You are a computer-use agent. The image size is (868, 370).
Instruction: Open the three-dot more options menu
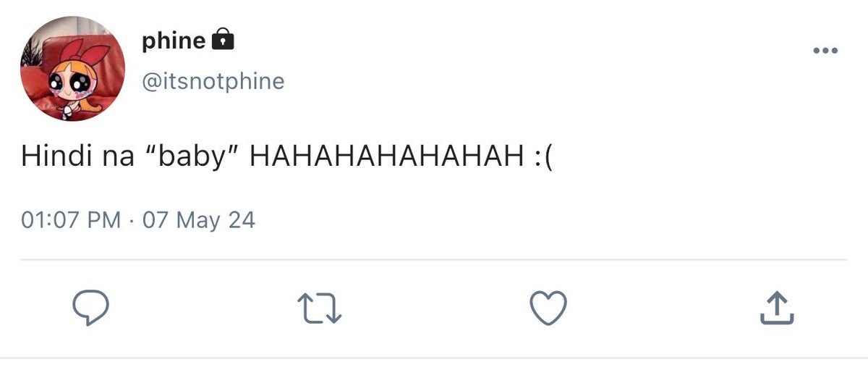(825, 51)
